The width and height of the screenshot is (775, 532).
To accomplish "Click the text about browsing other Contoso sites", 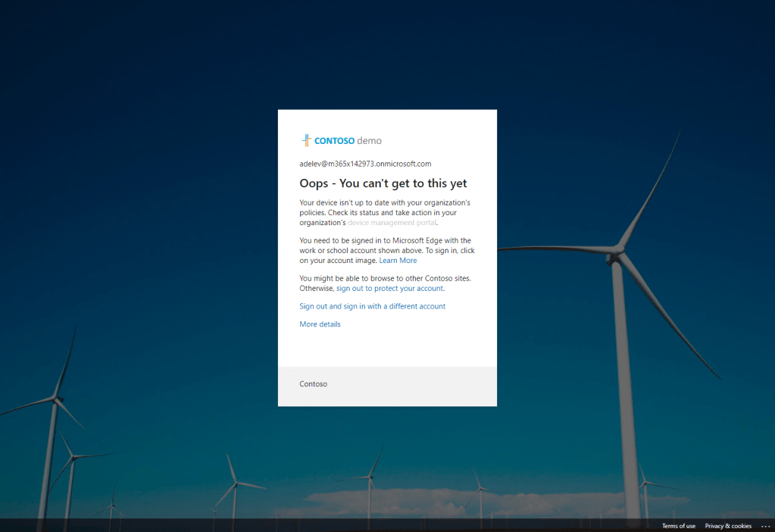I will click(385, 278).
